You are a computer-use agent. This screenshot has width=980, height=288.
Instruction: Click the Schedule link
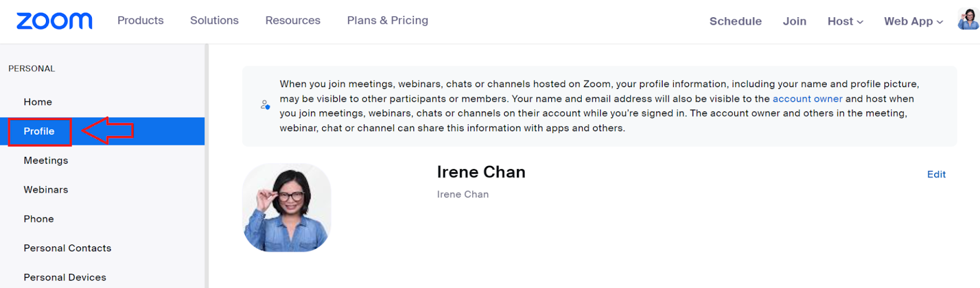pos(736,21)
